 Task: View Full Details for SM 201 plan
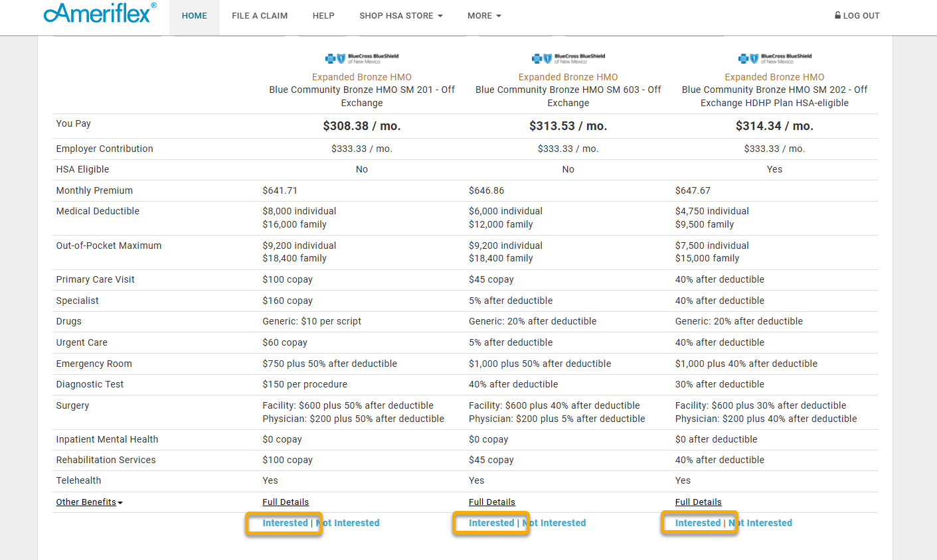[286, 502]
